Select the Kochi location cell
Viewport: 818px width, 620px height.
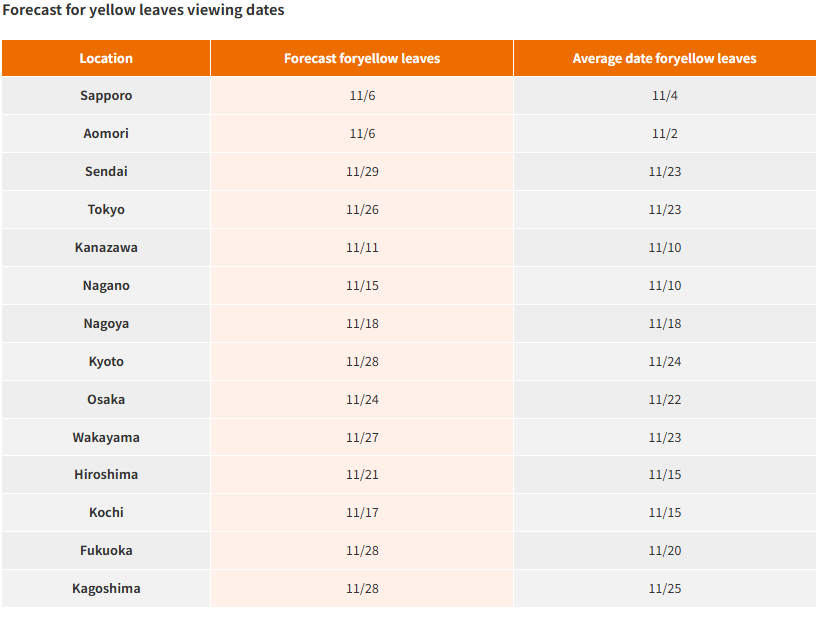(106, 513)
